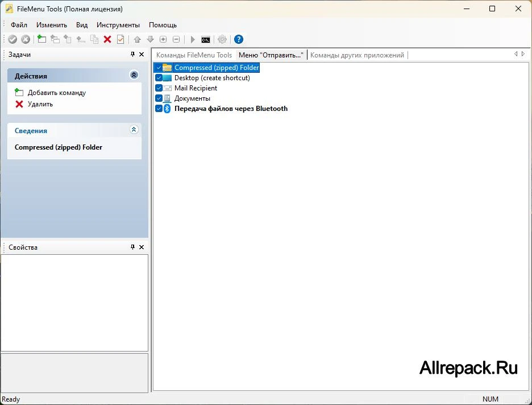
Task: Uncheck Mail Recipient checkbox
Action: click(159, 88)
